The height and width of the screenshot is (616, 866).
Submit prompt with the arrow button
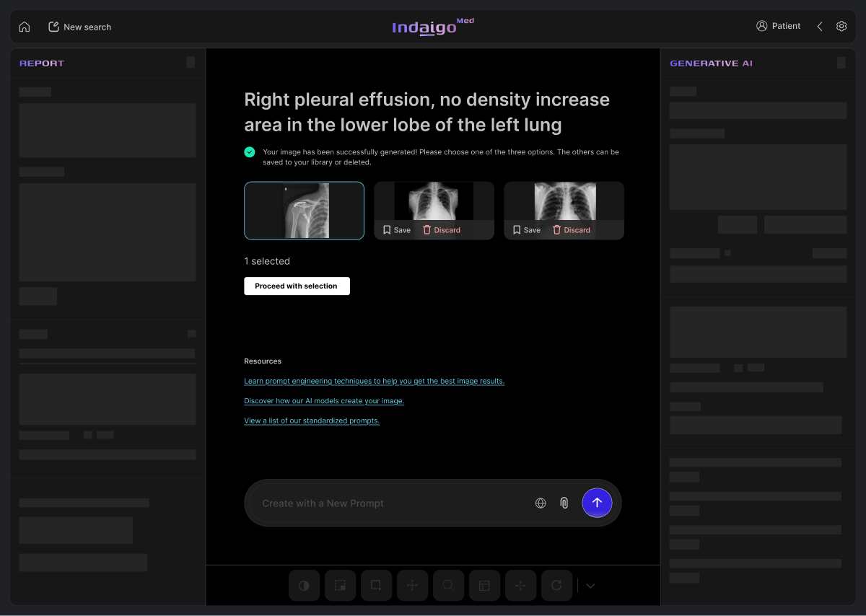point(597,503)
